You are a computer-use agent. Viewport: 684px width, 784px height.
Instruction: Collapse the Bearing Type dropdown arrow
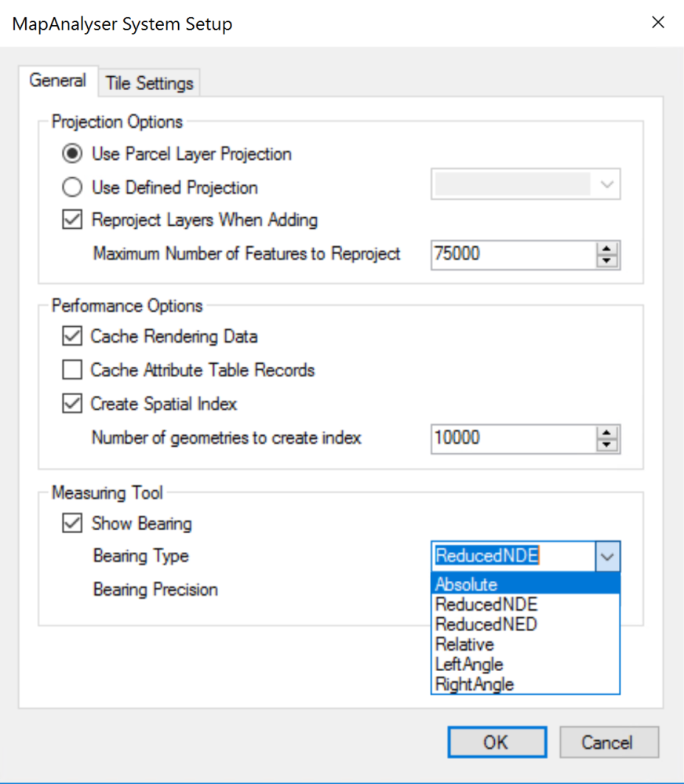(x=608, y=556)
